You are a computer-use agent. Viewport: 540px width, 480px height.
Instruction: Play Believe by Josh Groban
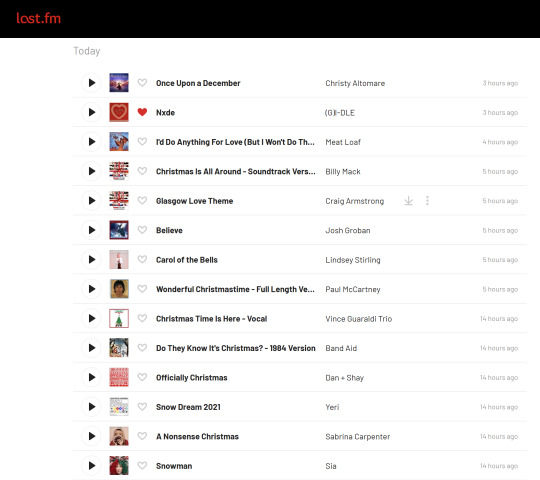91,230
